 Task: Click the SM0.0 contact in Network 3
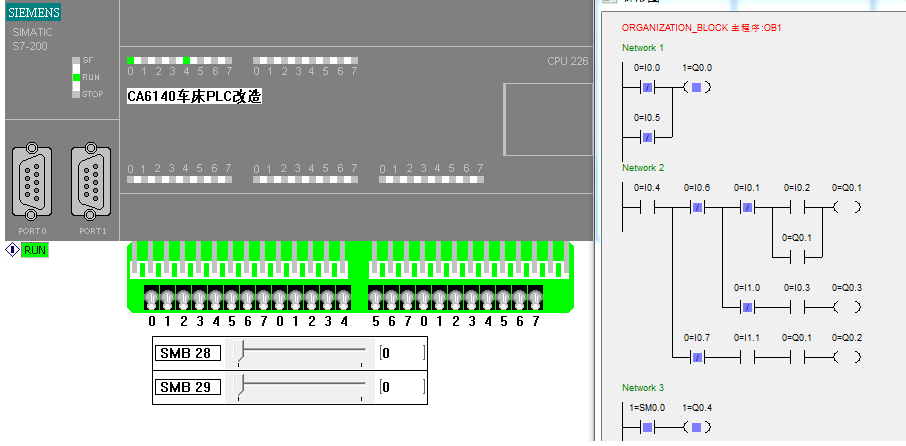click(x=647, y=428)
